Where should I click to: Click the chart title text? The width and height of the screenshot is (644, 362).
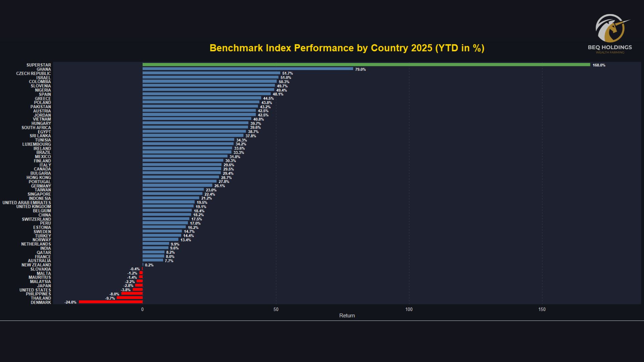point(347,48)
